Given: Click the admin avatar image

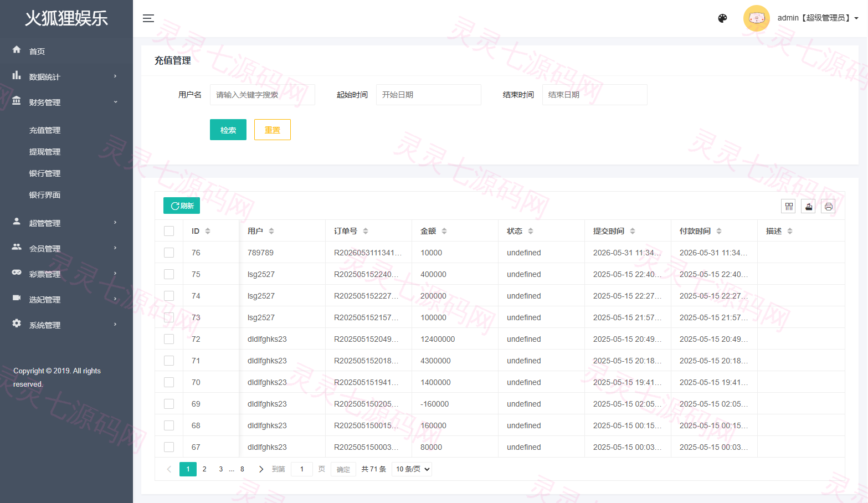Looking at the screenshot, I should pos(757,18).
